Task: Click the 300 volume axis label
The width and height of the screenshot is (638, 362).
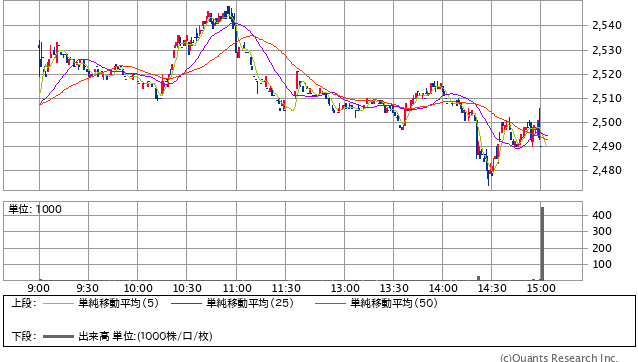Action: [x=602, y=231]
